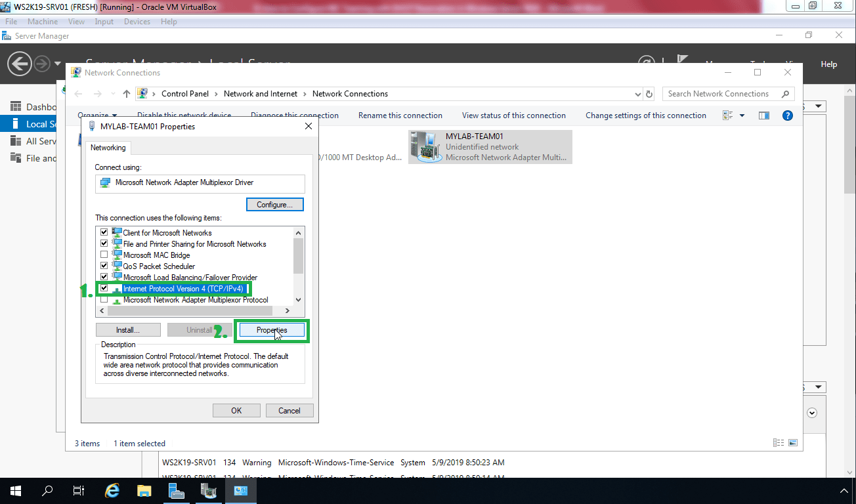
Task: Launch Internet Explorer from the taskbar
Action: (113, 490)
